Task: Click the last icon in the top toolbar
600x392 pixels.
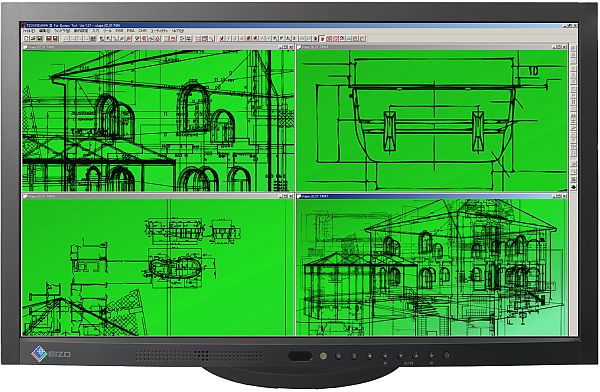Action: pos(362,39)
